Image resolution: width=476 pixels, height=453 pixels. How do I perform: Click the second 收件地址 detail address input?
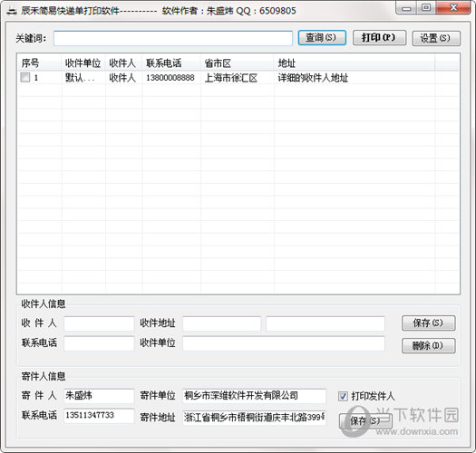[x=325, y=323]
